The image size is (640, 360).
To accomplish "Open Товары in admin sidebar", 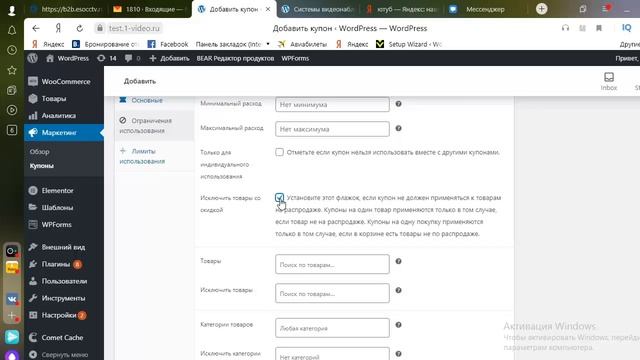I will (64, 98).
